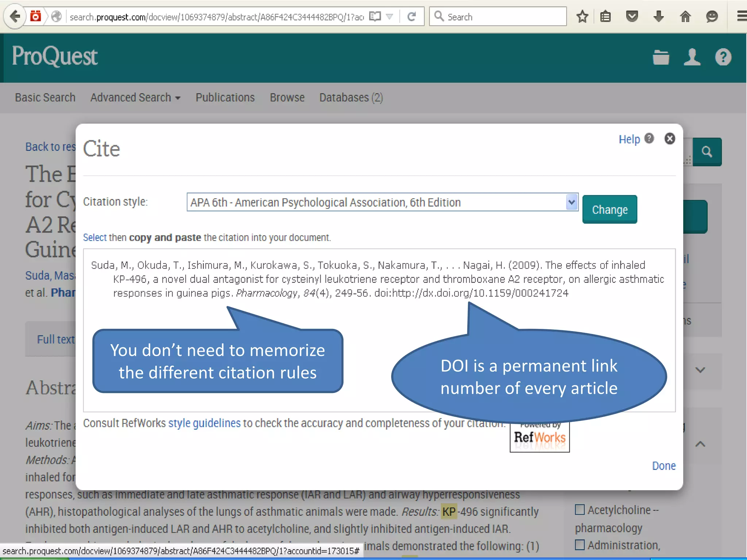Viewport: 747px width, 560px height.
Task: Open Basic Search menu item
Action: tap(45, 97)
